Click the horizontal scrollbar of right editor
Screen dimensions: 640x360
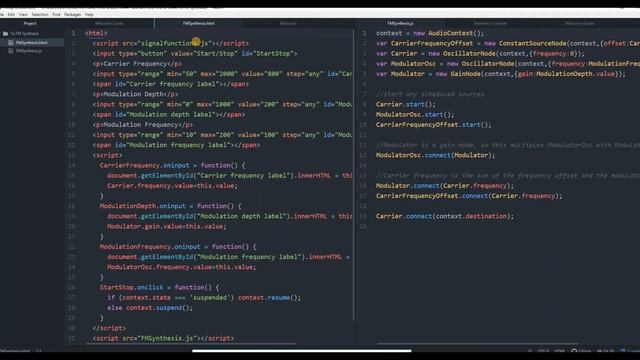(478, 344)
